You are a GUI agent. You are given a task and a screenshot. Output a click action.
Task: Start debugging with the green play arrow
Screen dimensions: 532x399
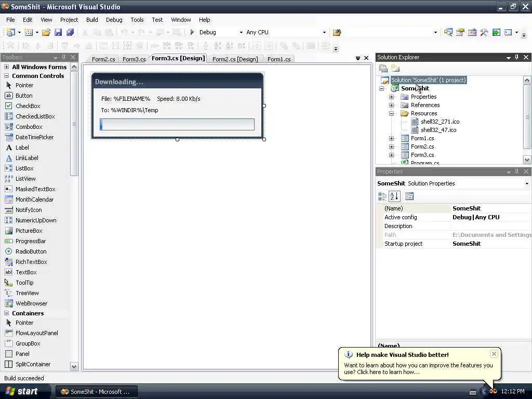click(192, 32)
